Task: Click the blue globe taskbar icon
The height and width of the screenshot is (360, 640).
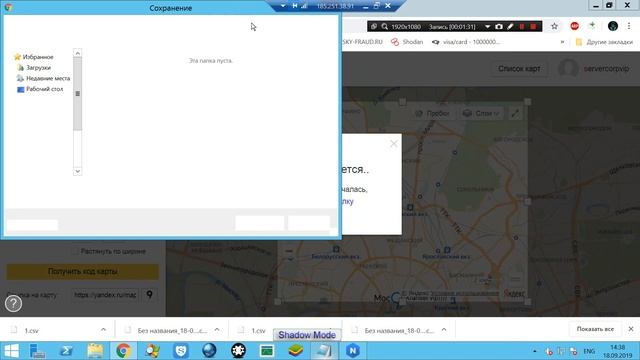Action: [209, 351]
